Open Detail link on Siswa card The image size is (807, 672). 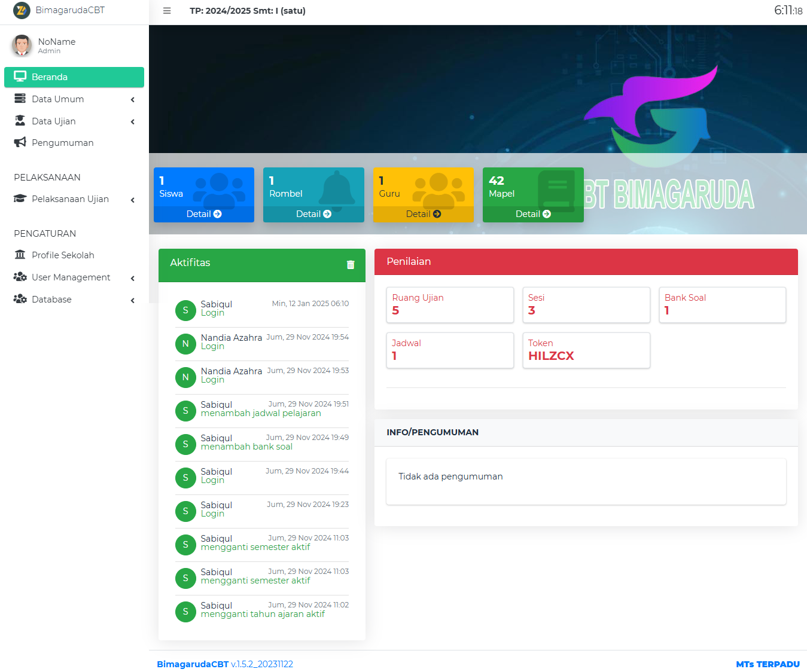pyautogui.click(x=204, y=214)
